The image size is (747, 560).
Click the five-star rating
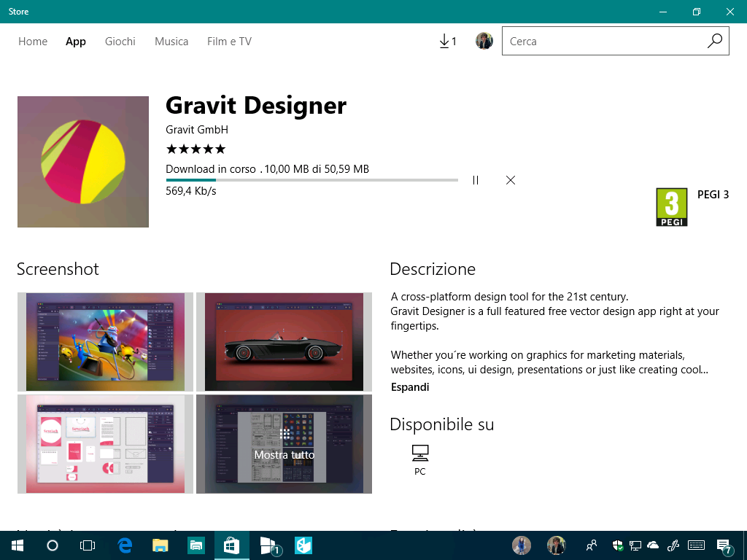(196, 149)
